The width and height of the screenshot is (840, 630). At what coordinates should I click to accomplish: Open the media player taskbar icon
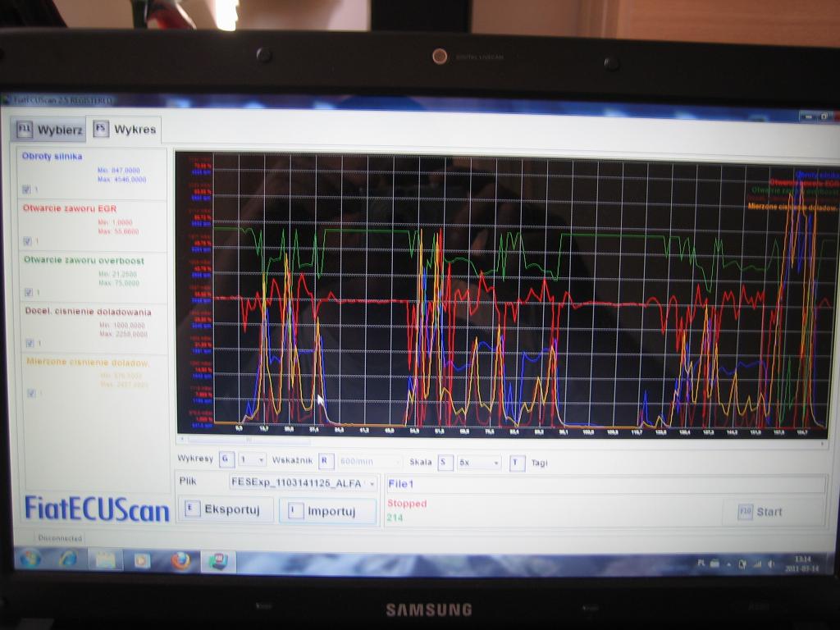click(x=142, y=561)
